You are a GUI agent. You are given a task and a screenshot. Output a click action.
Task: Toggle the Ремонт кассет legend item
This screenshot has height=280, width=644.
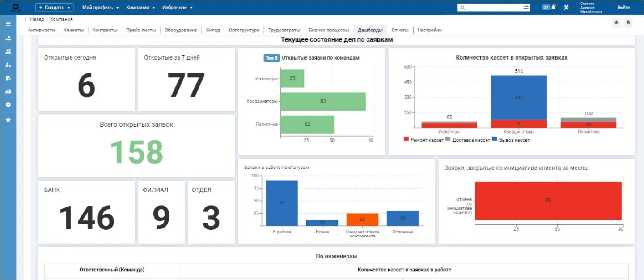(x=424, y=140)
